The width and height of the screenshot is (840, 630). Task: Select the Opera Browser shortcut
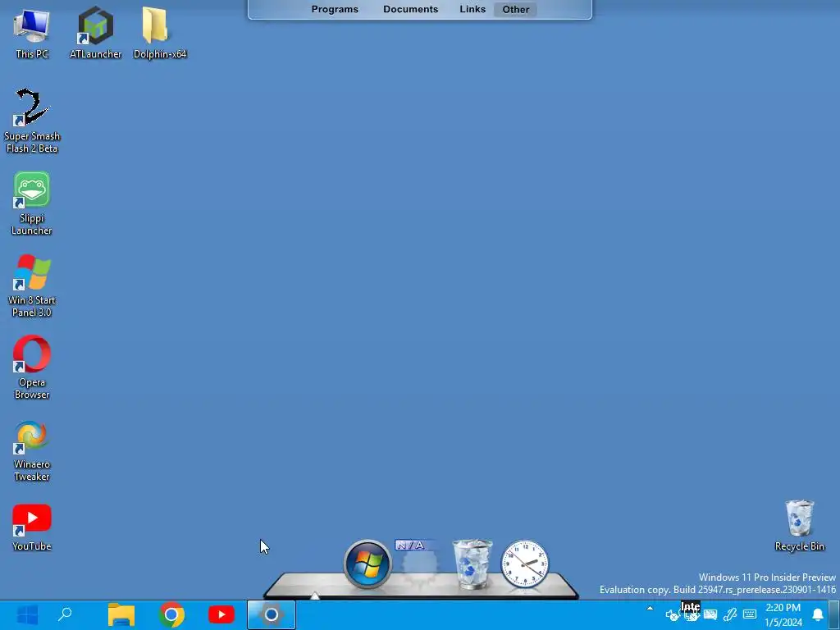pos(32,368)
